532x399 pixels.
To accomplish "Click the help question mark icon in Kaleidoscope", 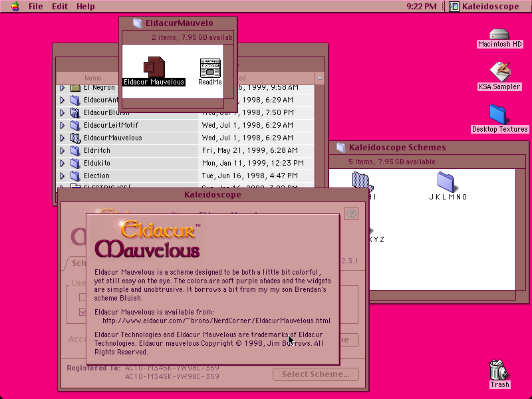I will pyautogui.click(x=352, y=213).
